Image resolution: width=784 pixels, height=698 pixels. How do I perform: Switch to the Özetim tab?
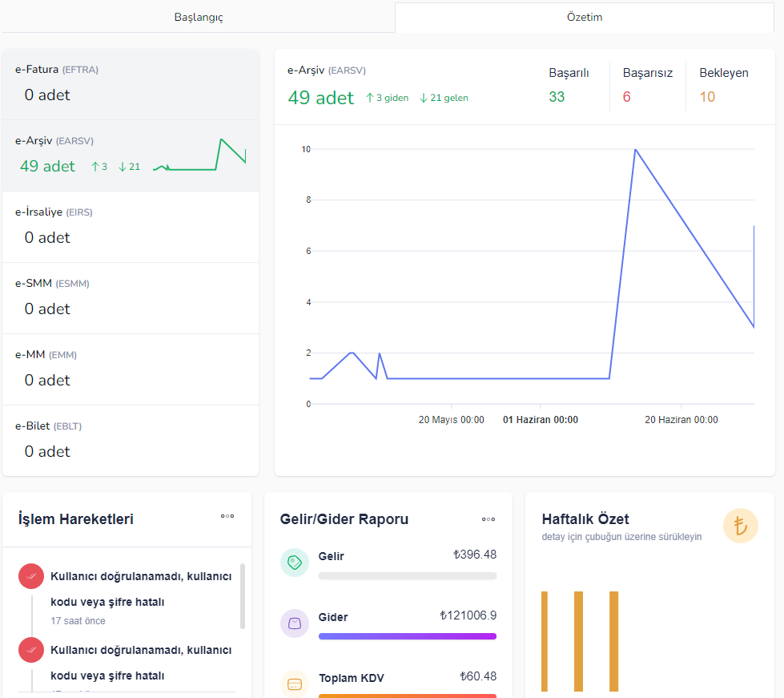click(x=585, y=17)
